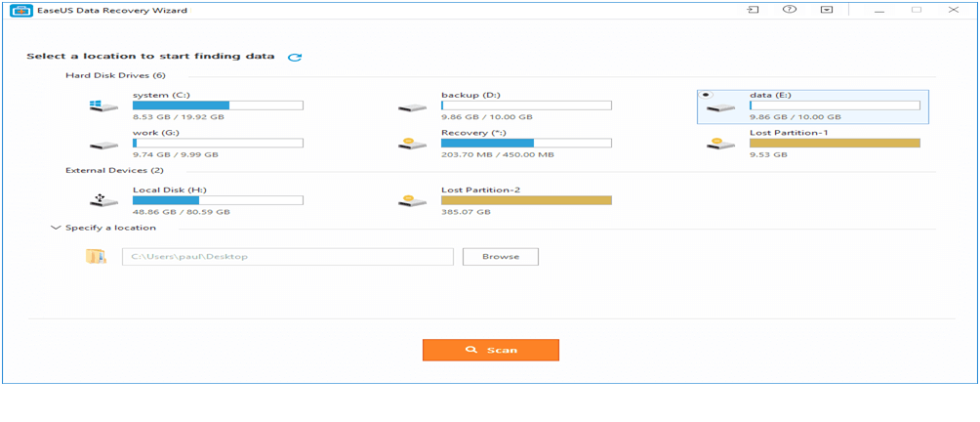
Task: Open the title bar dropdown menu icon
Action: [826, 10]
